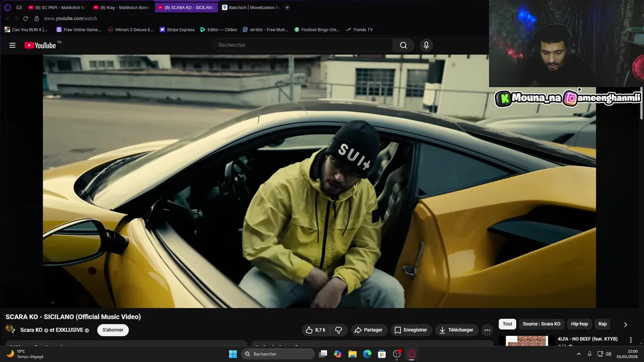The width and height of the screenshot is (644, 362).
Task: Select the Source : Scara KO chip
Action: pos(541,324)
